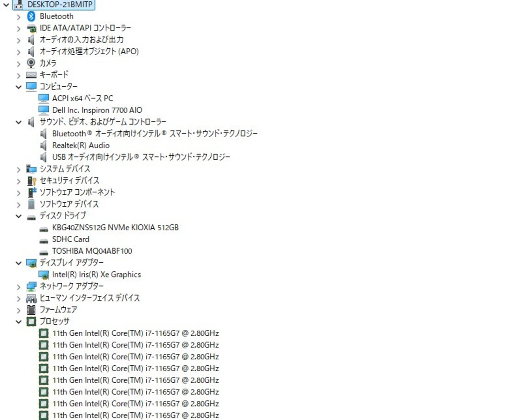This screenshot has height=420, width=507.
Task: Expand the カメラ category
Action: (18, 63)
